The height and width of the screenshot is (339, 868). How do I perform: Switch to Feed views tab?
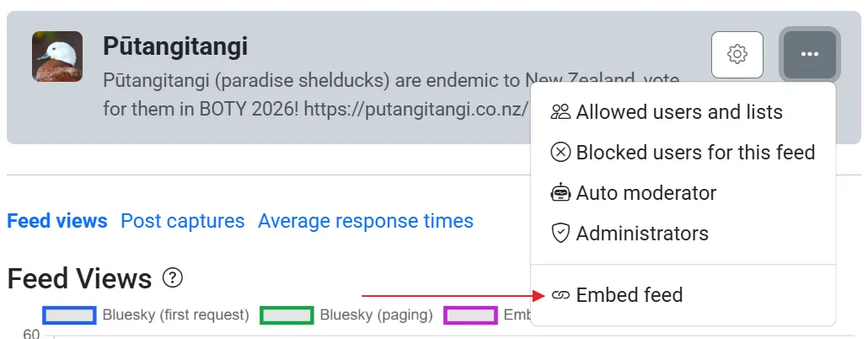click(x=57, y=221)
